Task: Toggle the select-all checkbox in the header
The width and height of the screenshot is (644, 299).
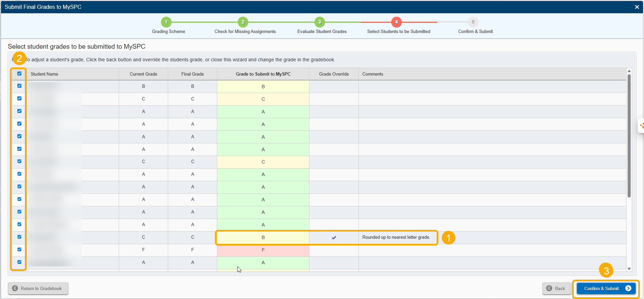Action: (x=19, y=74)
